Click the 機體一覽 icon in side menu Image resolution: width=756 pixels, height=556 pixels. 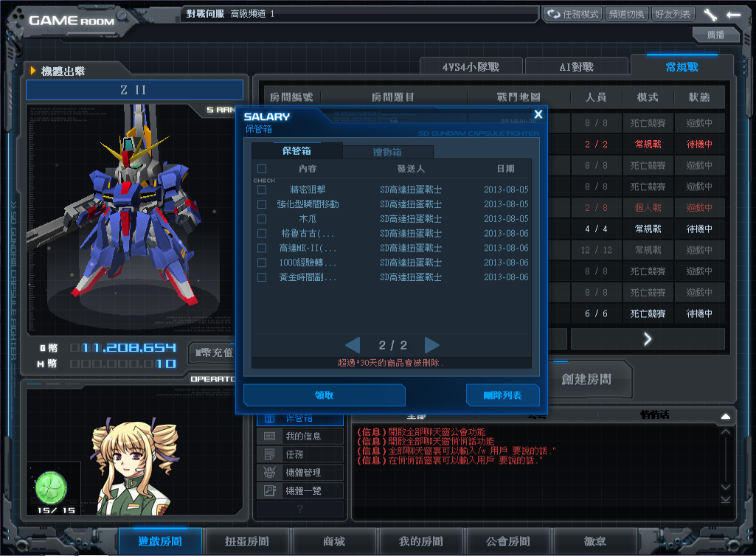269,490
